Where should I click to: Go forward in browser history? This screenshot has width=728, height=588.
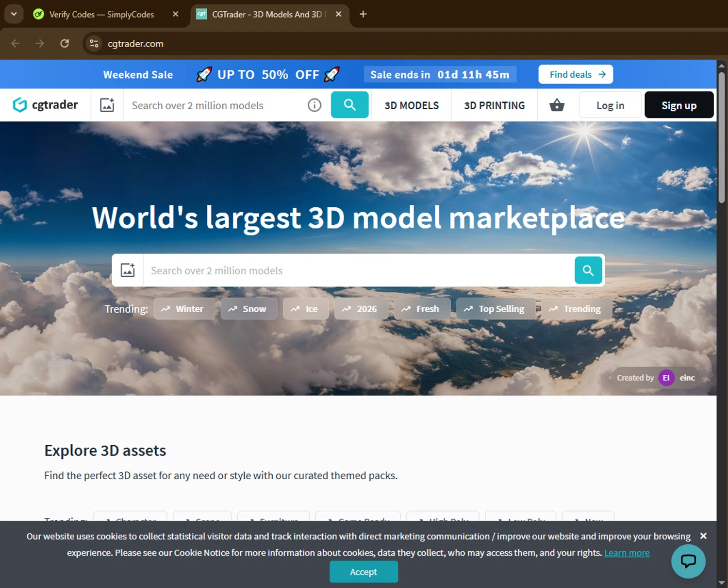[40, 44]
